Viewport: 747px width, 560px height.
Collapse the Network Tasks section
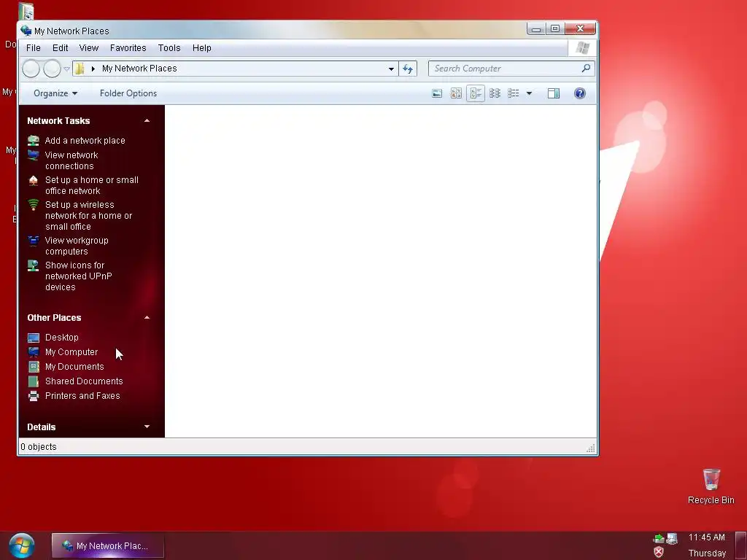pos(147,121)
